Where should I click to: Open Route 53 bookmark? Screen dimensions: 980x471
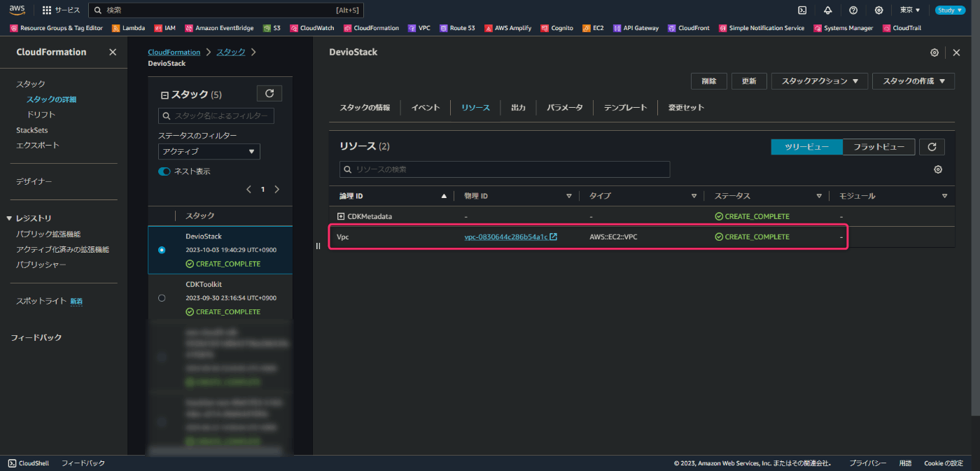coord(457,28)
